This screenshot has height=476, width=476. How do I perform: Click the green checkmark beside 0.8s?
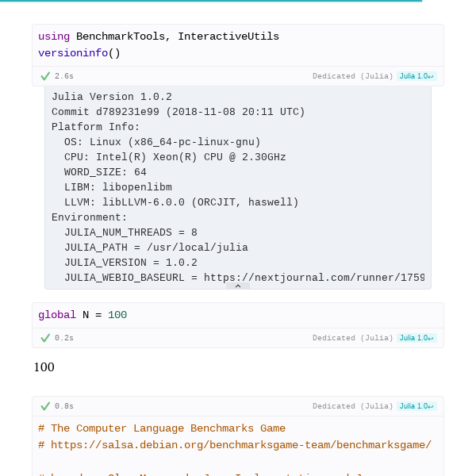pos(45,406)
